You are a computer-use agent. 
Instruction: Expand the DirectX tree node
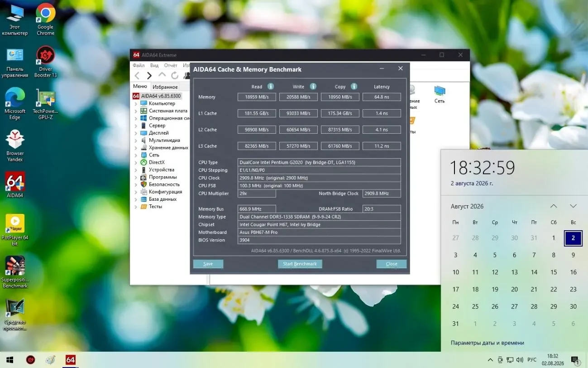136,162
